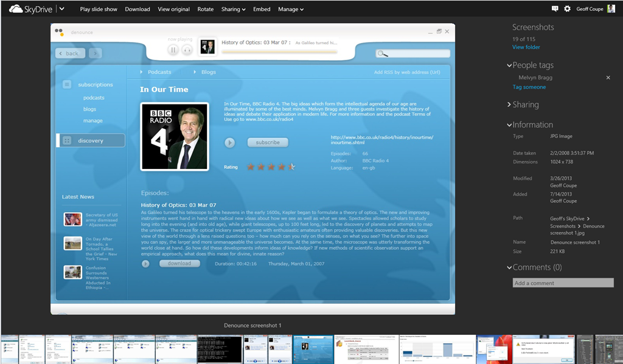
Task: Open the messaging icon in top bar
Action: tap(554, 9)
